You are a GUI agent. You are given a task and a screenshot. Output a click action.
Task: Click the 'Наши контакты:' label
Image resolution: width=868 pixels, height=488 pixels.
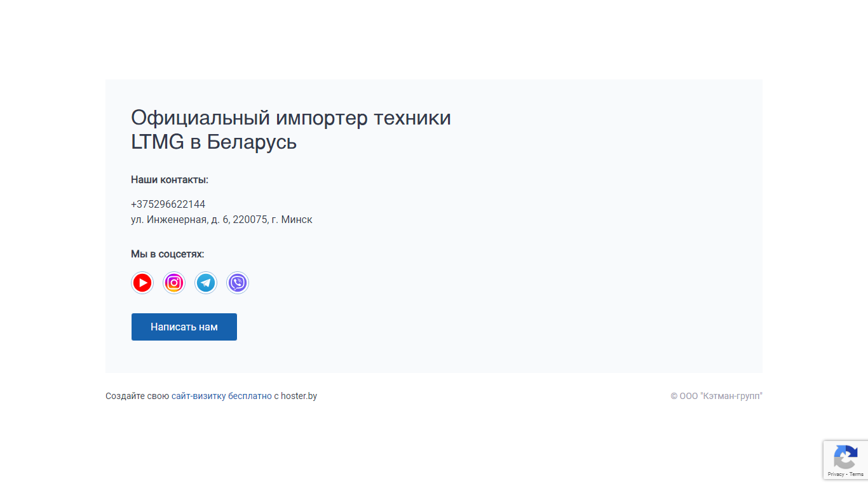pos(170,180)
